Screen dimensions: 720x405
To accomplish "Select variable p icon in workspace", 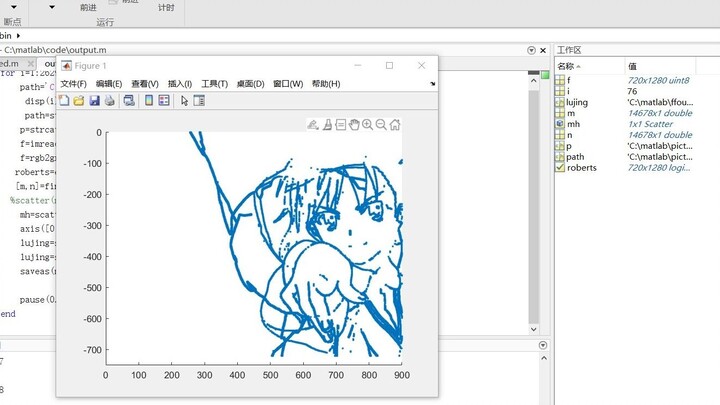I will 560,146.
